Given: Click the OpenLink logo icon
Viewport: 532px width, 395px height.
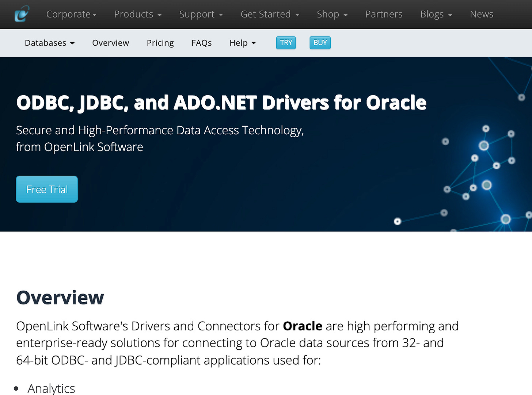Looking at the screenshot, I should (22, 14).
